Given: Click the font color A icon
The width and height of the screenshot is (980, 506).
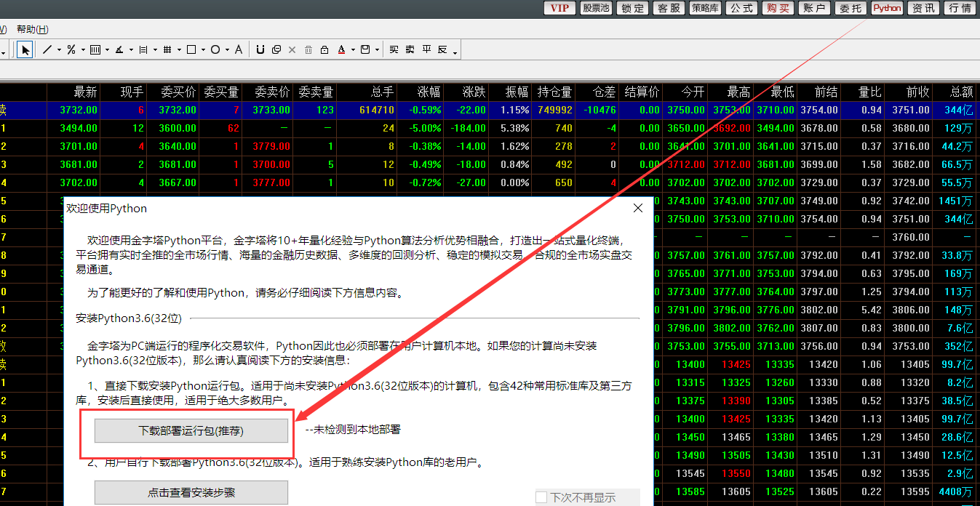Looking at the screenshot, I should 341,49.
